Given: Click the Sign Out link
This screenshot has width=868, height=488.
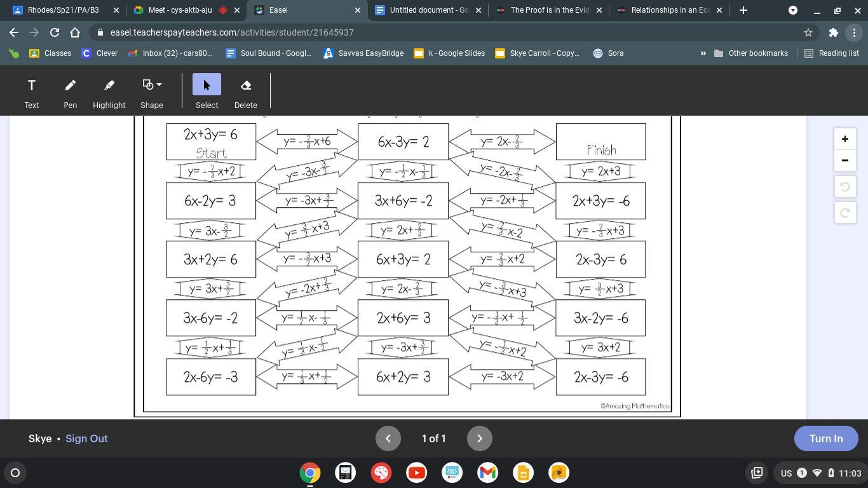Looking at the screenshot, I should pyautogui.click(x=86, y=438).
